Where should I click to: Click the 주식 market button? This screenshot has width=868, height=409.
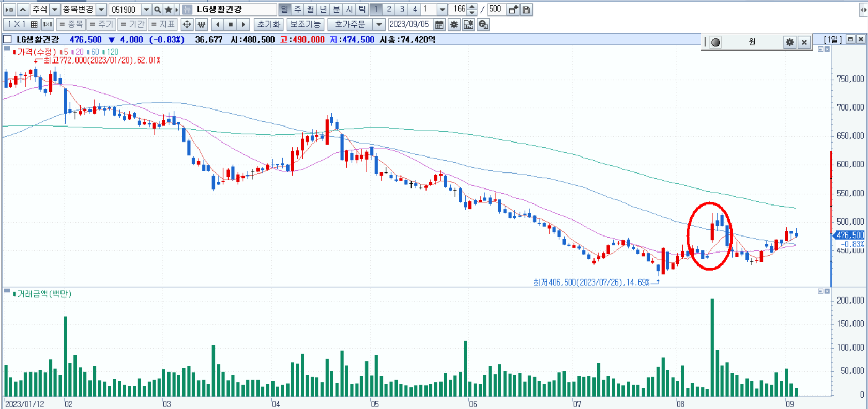[40, 9]
